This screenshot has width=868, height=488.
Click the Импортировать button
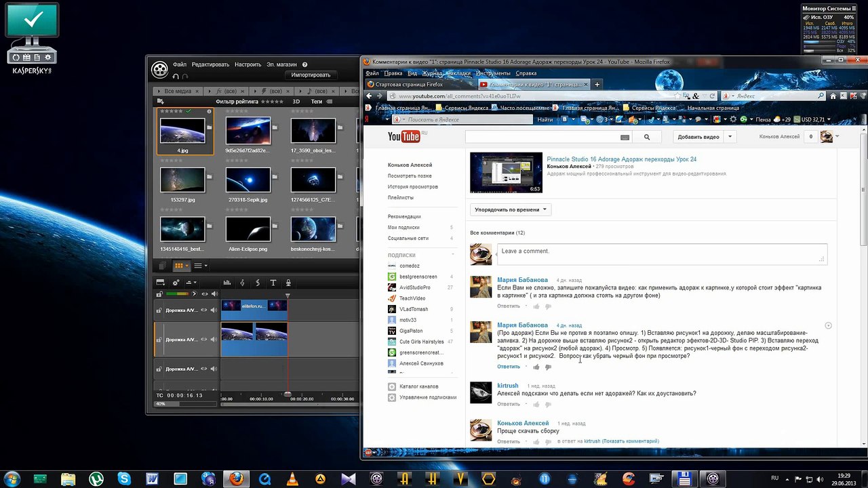(311, 75)
